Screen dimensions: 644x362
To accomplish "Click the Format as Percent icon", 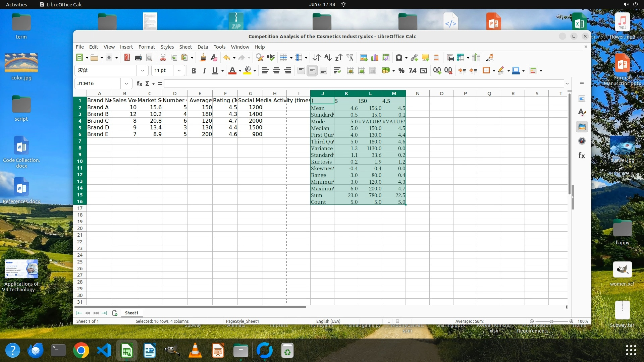I will 401,71.
